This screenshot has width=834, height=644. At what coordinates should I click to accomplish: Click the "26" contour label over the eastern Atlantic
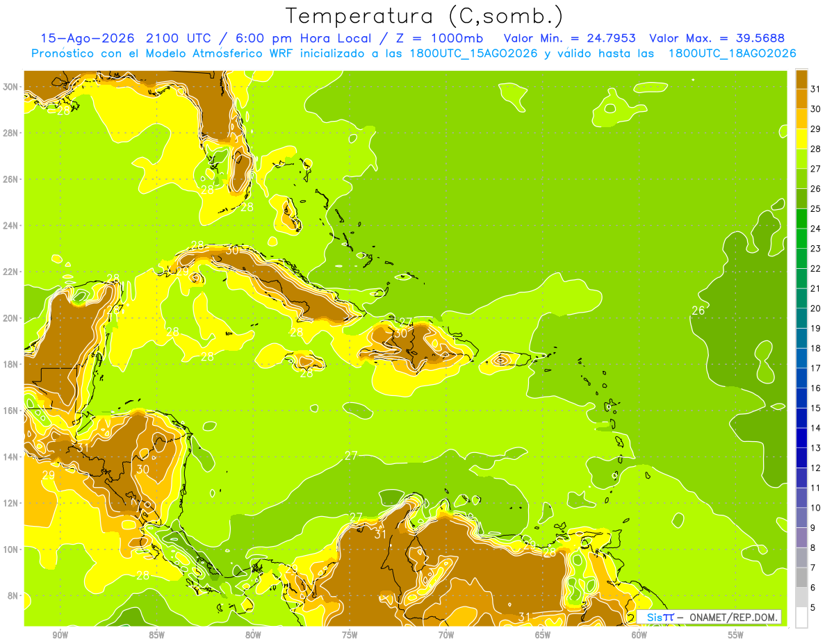[x=698, y=311]
